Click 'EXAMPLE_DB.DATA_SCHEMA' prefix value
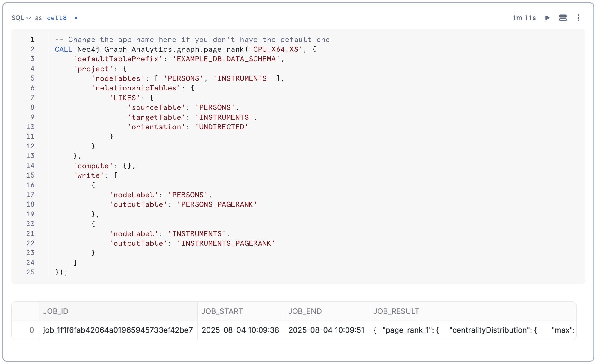This screenshot has height=364, width=597. coord(226,59)
